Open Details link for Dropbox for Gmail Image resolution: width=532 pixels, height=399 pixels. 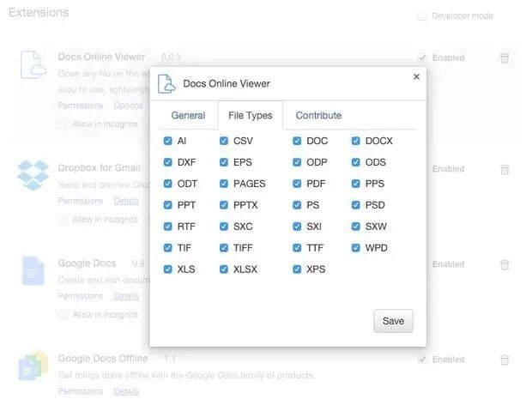(126, 201)
